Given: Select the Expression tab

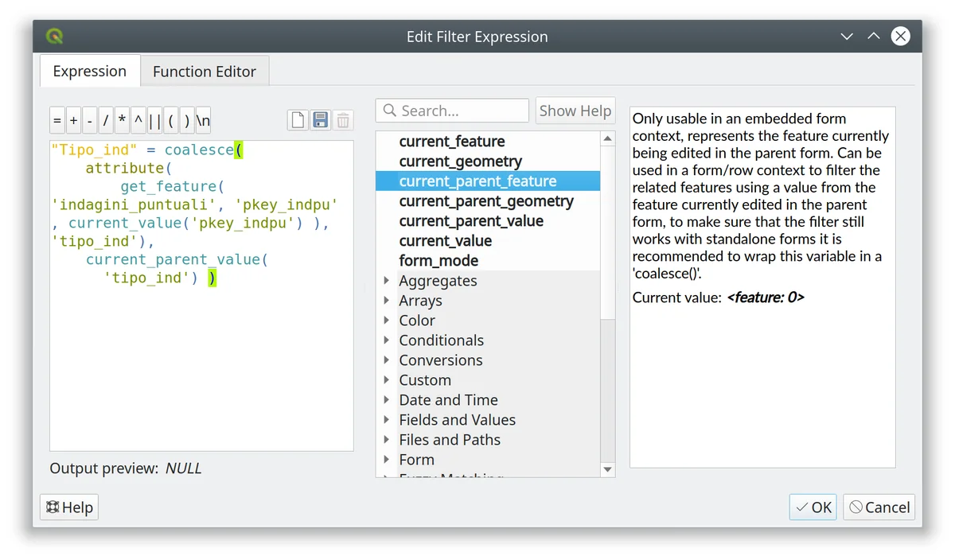Looking at the screenshot, I should (x=89, y=71).
